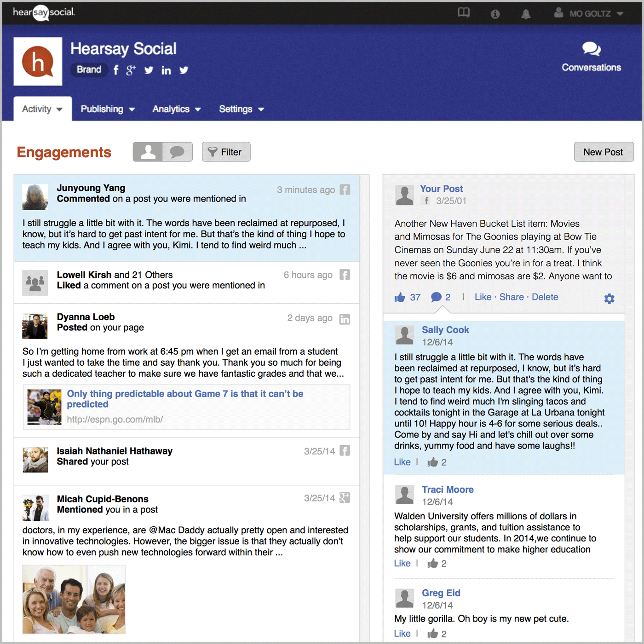Click thumbs-up icon with 37 likes
Viewport: 644px width, 644px height.
click(x=400, y=297)
